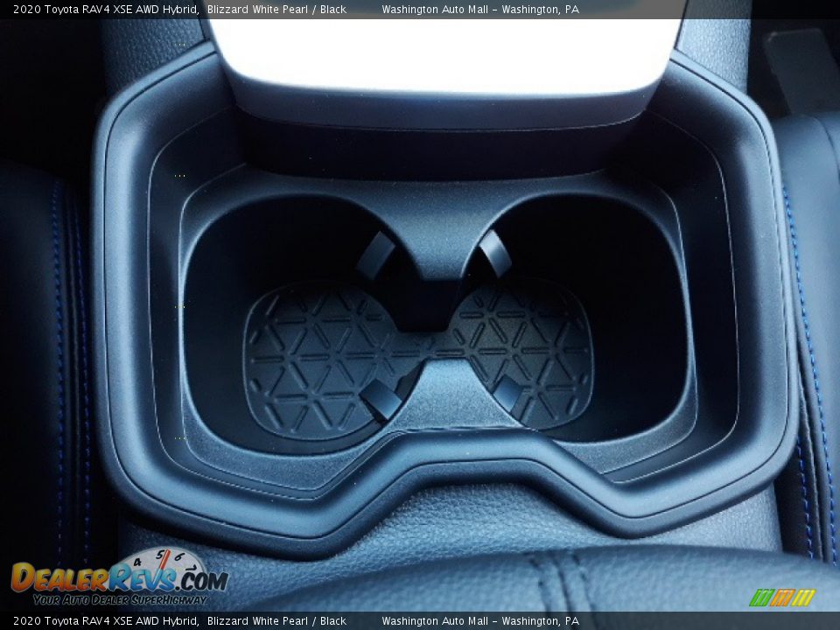Click 'Blizzard White Pearl / Black' in the top caption

coord(276,10)
